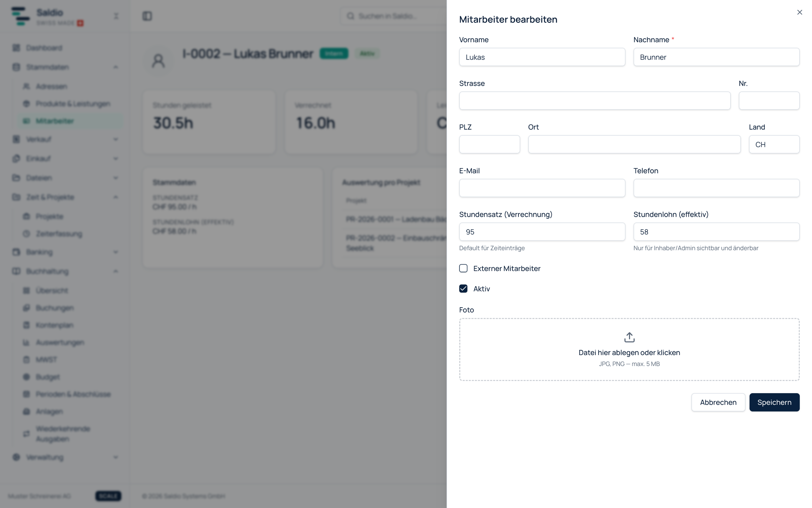Select the E-Mail input field
Image resolution: width=812 pixels, height=508 pixels.
tap(542, 188)
